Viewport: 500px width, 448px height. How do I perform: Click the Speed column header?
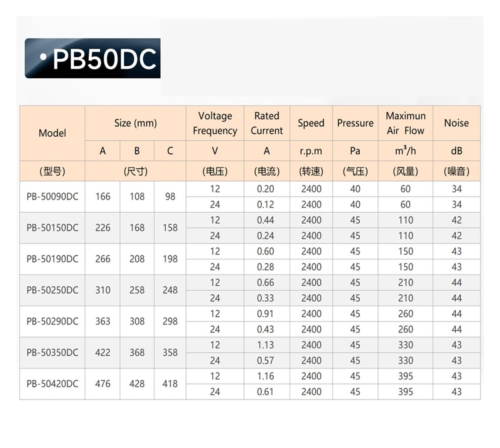tap(311, 123)
